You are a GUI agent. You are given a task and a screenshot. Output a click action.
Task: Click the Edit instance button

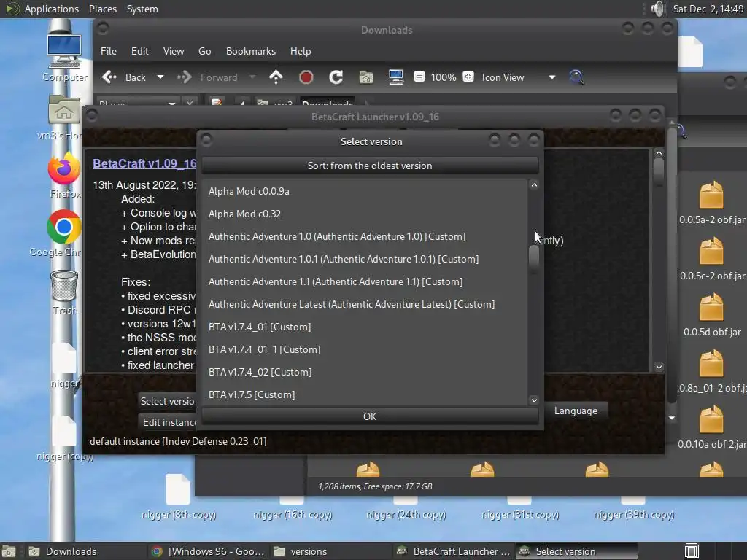coord(169,422)
